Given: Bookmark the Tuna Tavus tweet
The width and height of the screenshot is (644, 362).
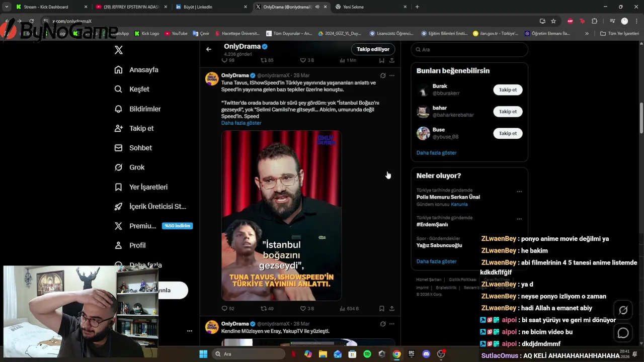Looking at the screenshot, I should [x=382, y=308].
